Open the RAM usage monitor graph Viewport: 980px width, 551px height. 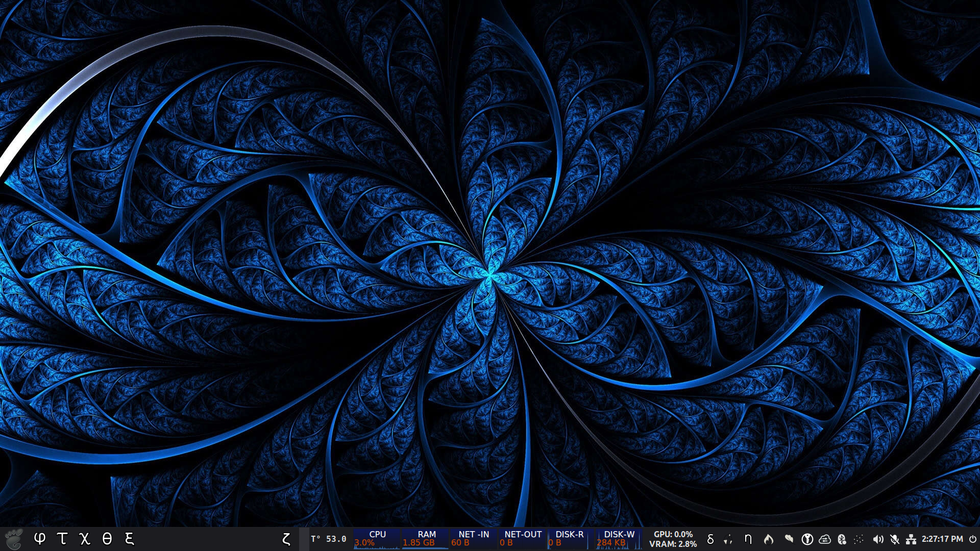pos(426,539)
